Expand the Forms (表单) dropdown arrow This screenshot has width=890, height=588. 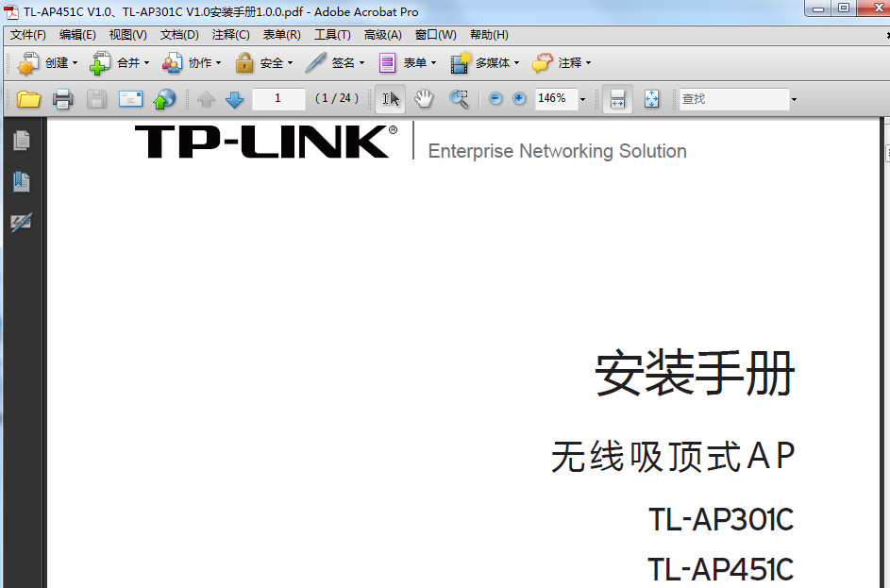433,63
